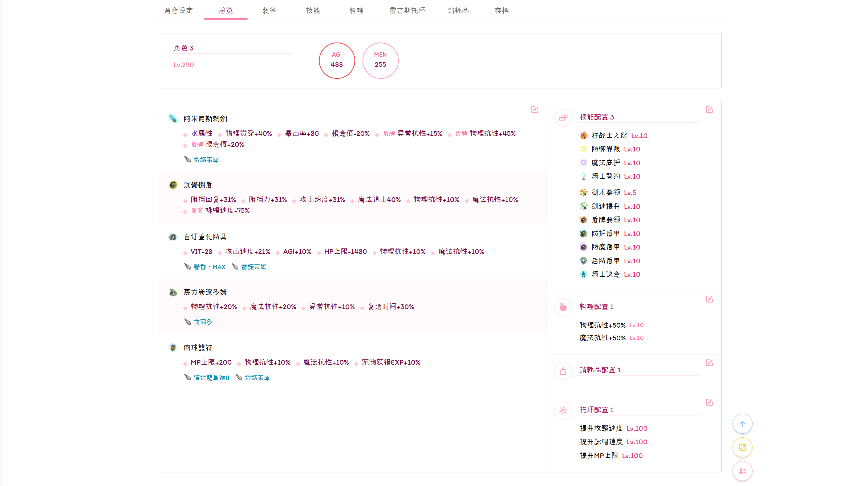This screenshot has height=486, width=868.
Task: Edit 技能配置 3 using pencil icon
Action: [x=709, y=110]
